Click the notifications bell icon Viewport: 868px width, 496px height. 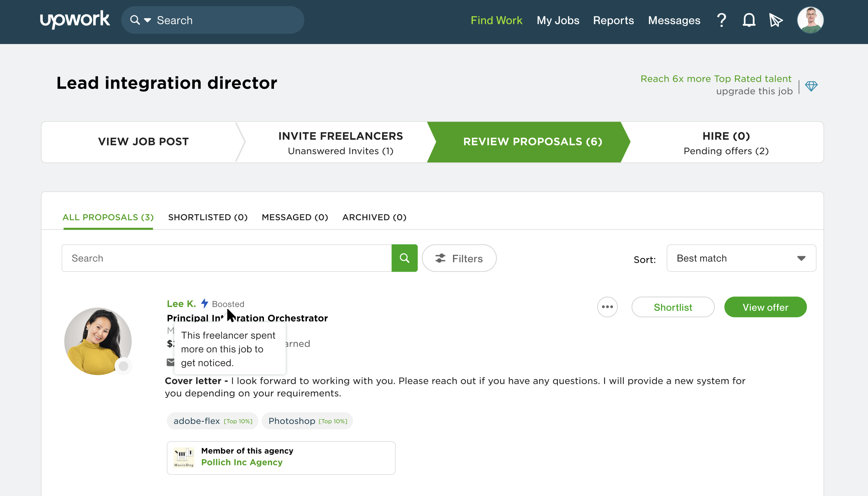(x=749, y=20)
